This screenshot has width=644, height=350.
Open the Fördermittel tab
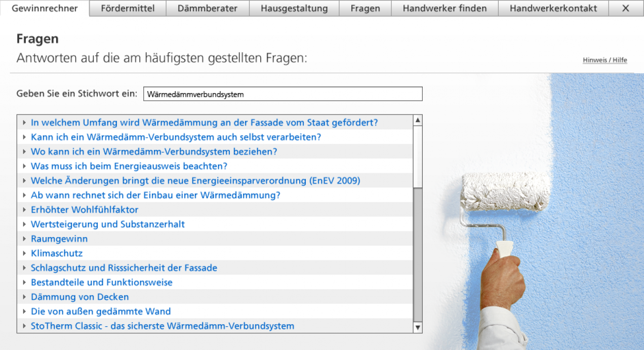[x=127, y=8]
